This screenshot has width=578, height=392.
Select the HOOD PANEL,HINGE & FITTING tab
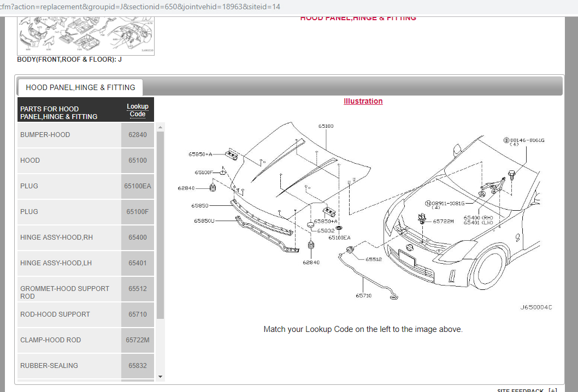tap(80, 87)
